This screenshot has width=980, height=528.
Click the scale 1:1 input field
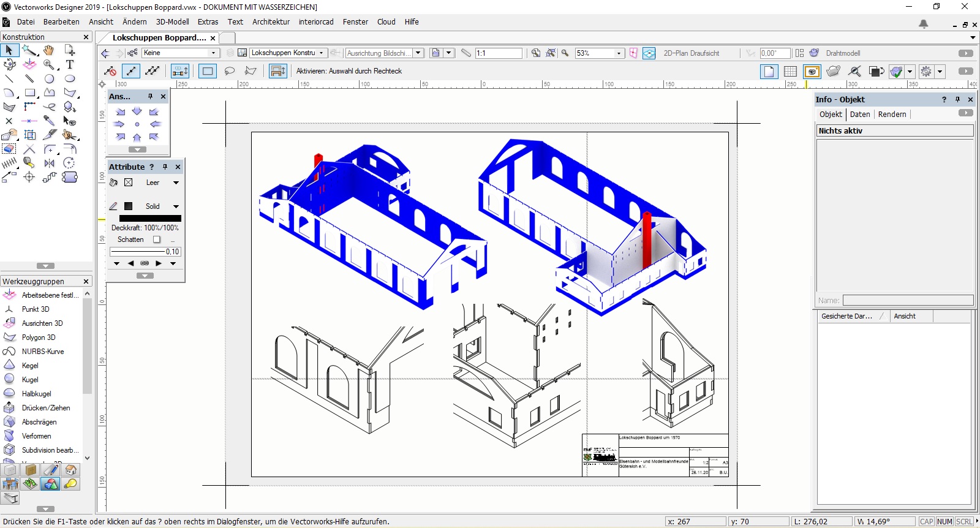pyautogui.click(x=499, y=53)
